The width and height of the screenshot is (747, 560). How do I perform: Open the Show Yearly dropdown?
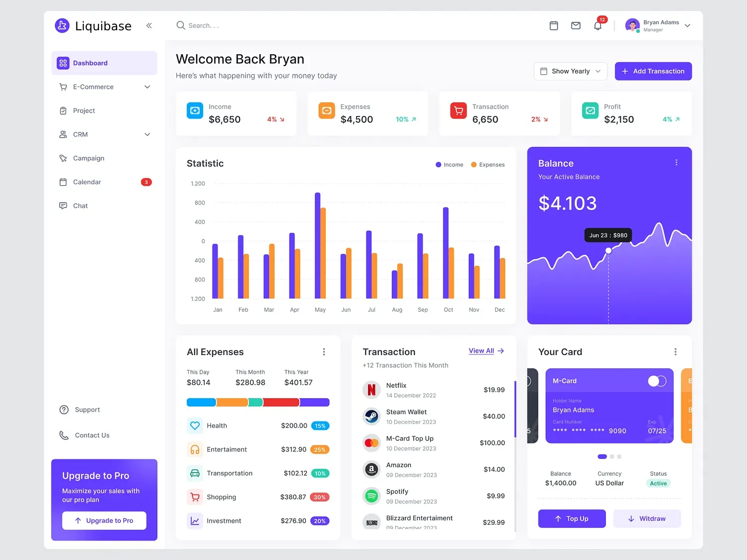[570, 71]
